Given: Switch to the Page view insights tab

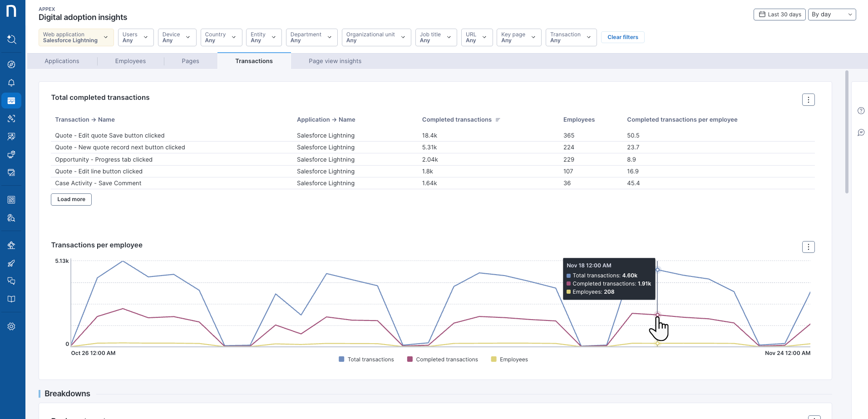Looking at the screenshot, I should pyautogui.click(x=335, y=61).
